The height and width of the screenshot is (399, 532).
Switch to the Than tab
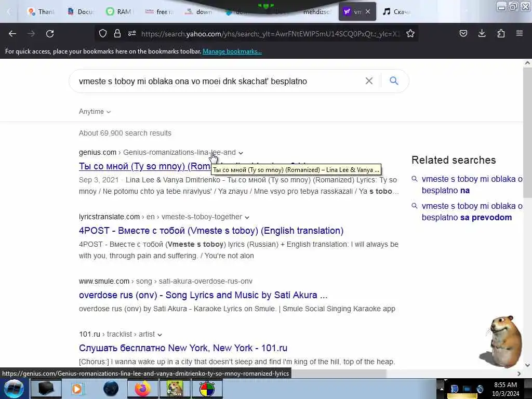click(41, 11)
